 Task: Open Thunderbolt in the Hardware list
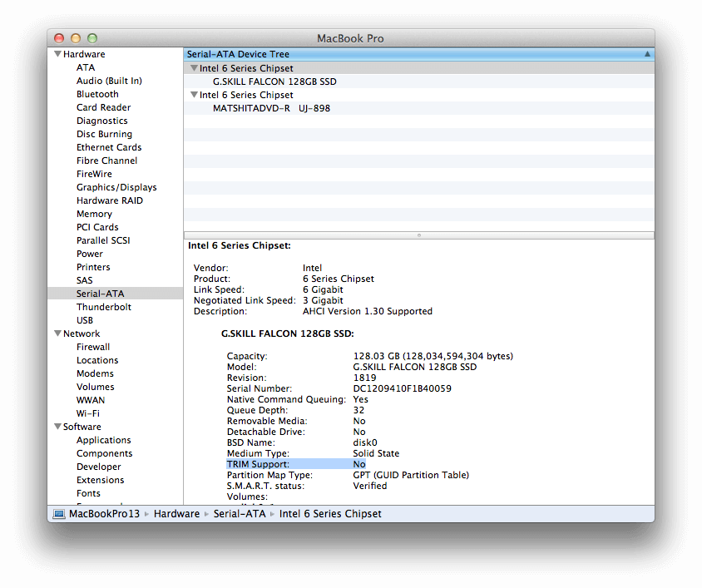point(103,307)
